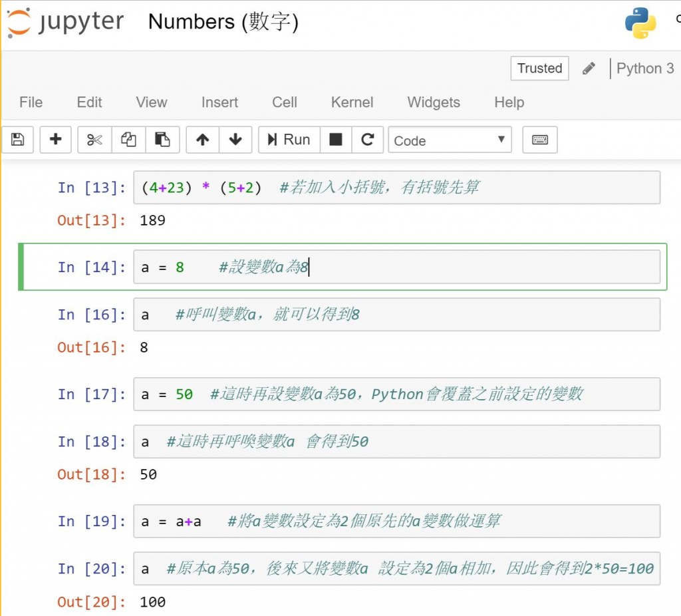Click the Out[18] prompt label

92,474
